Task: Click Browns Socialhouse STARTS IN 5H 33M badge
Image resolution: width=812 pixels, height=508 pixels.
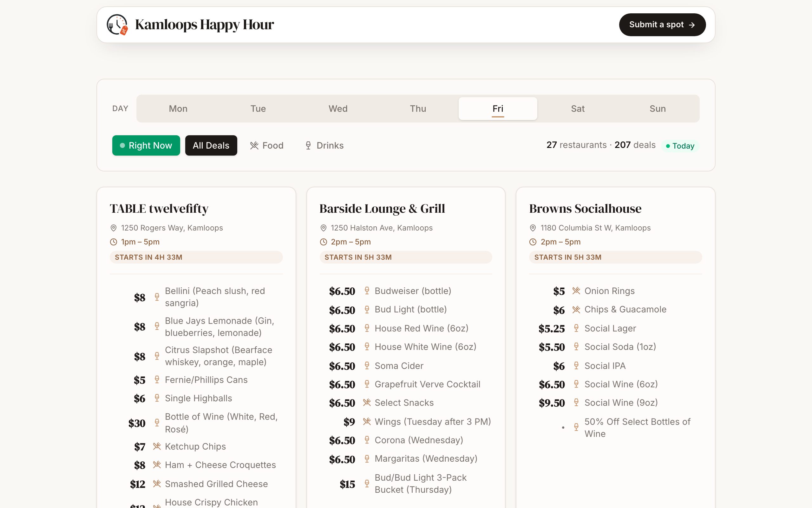Action: pos(615,257)
